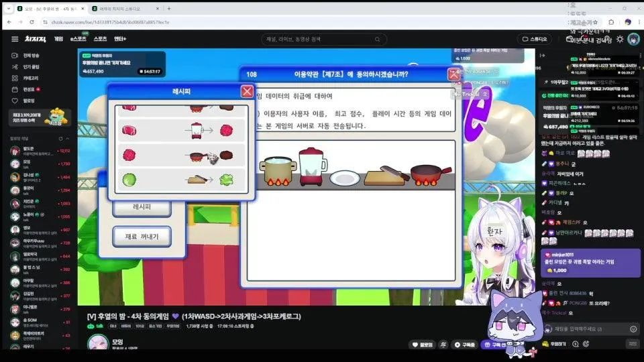This screenshot has height=362, width=644.
Task: Open the Chrome profile avatar
Action: (628, 22)
